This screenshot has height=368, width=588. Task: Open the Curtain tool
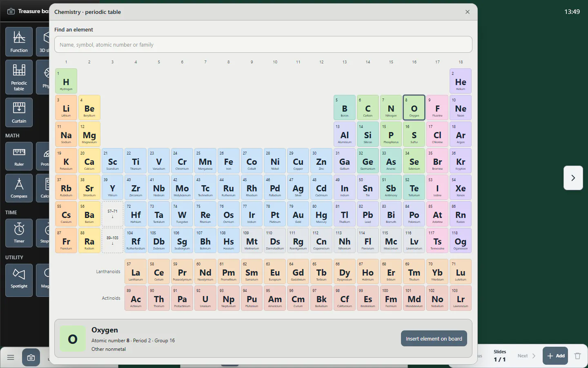coord(19,112)
